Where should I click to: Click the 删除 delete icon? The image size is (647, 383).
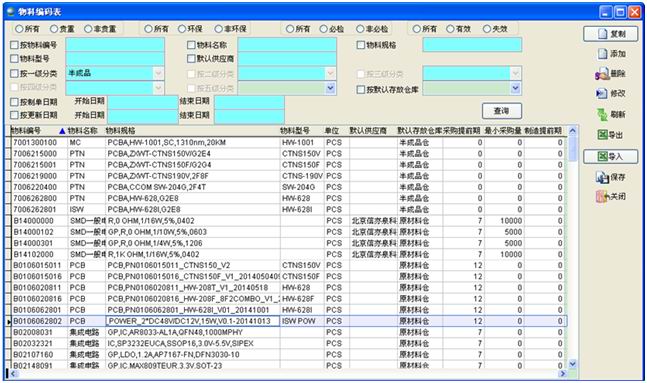602,74
